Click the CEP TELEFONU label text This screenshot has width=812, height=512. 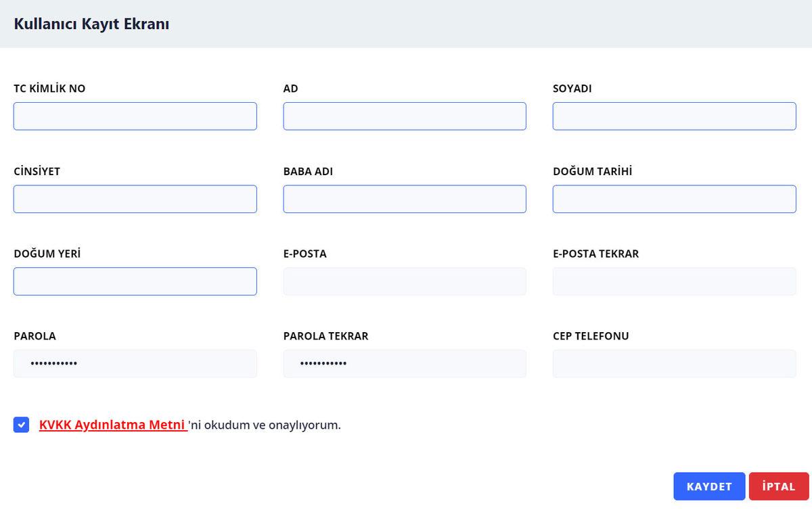[591, 336]
